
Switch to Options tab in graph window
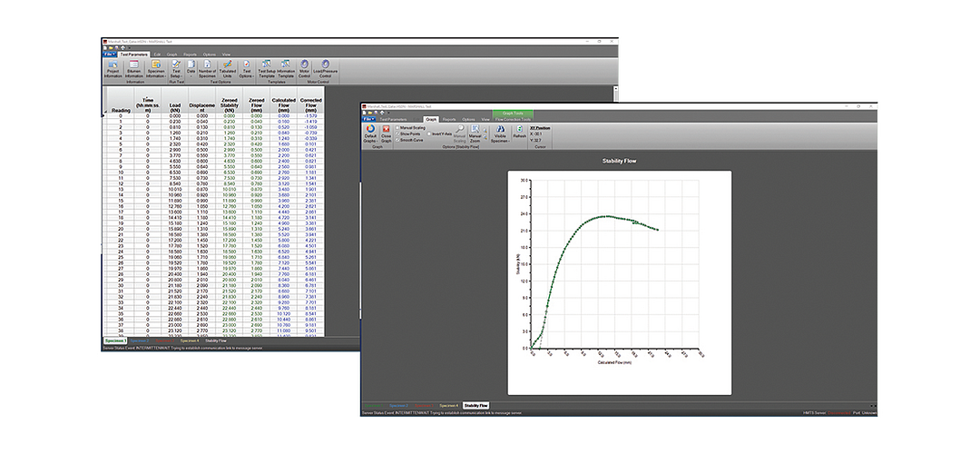click(x=469, y=119)
